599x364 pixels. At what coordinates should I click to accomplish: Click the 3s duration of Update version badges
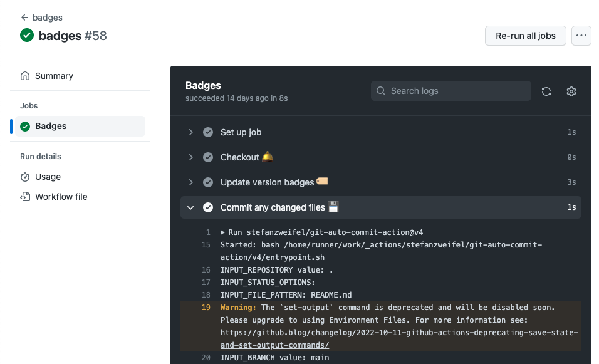click(x=571, y=182)
